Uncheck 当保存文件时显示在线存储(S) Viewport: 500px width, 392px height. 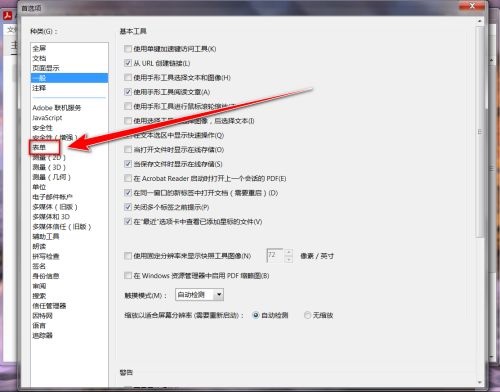pos(128,164)
